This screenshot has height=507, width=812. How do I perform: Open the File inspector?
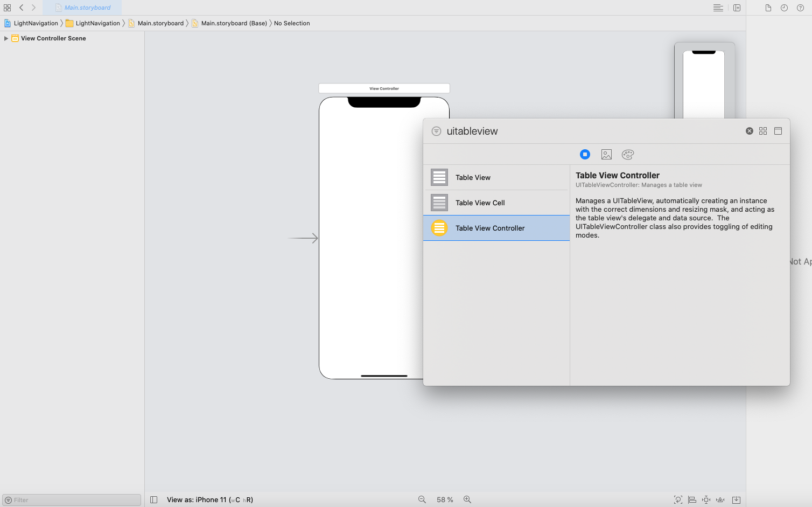(768, 8)
